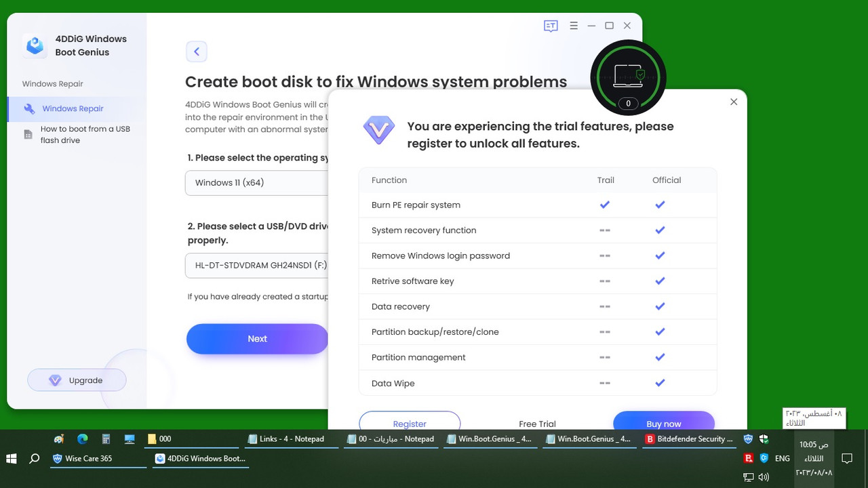Screen dimensions: 868x488
Task: Open Microsoft Edge from the taskbar
Action: (83, 439)
